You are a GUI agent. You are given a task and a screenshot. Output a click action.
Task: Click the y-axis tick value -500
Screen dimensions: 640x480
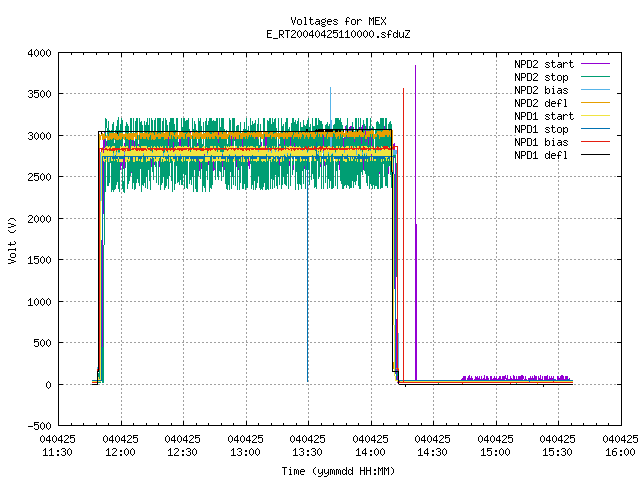coord(40,426)
